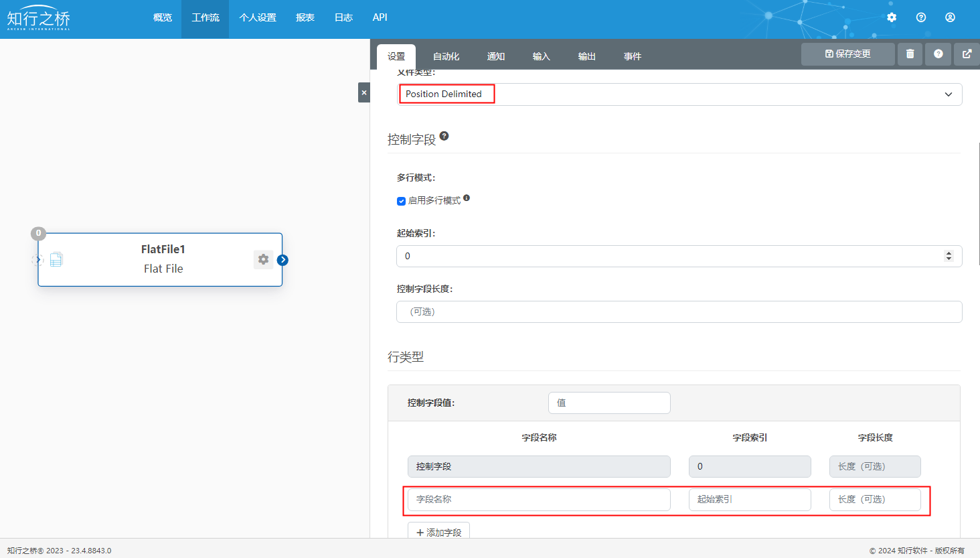Screen dimensions: 980x558
Task: Open connector in new window icon
Action: pos(967,54)
